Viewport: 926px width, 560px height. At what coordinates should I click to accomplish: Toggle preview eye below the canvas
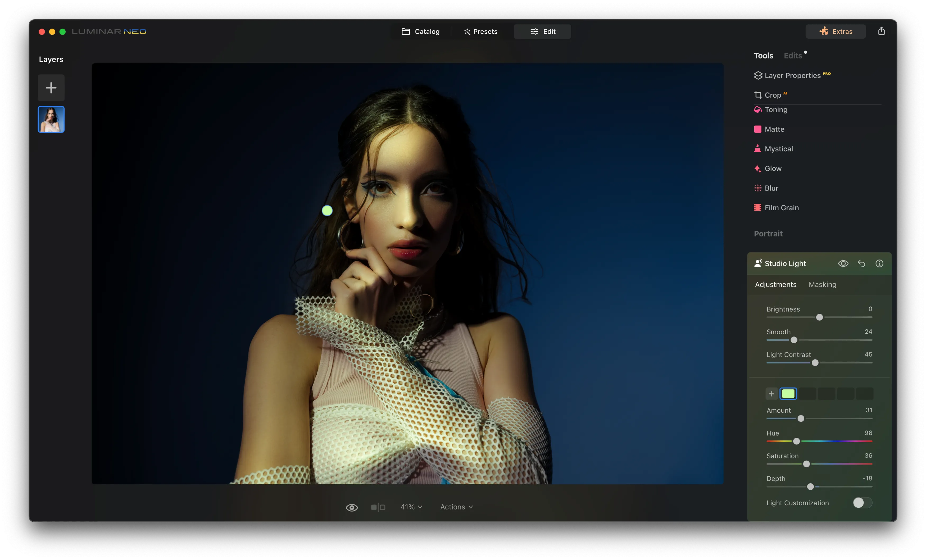click(x=351, y=507)
